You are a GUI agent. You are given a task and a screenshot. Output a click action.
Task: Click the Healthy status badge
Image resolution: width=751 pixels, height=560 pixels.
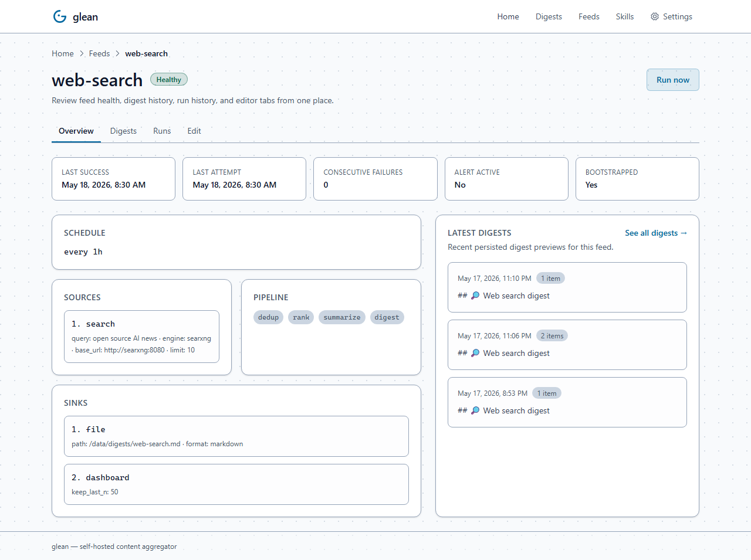click(x=169, y=80)
